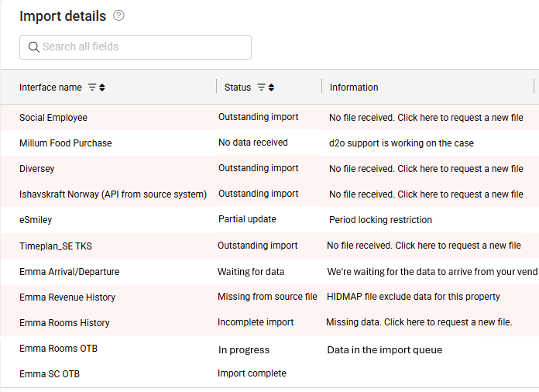Click Outstanding import status for Timeplan_SE TKS
The height and width of the screenshot is (392, 539).
coord(257,246)
